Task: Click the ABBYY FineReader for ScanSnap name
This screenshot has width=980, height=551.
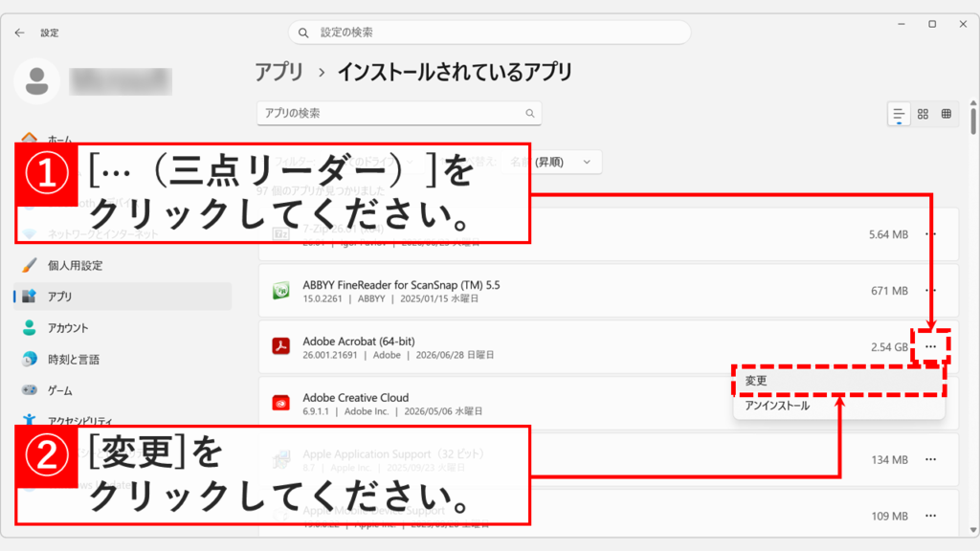Action: 401,285
